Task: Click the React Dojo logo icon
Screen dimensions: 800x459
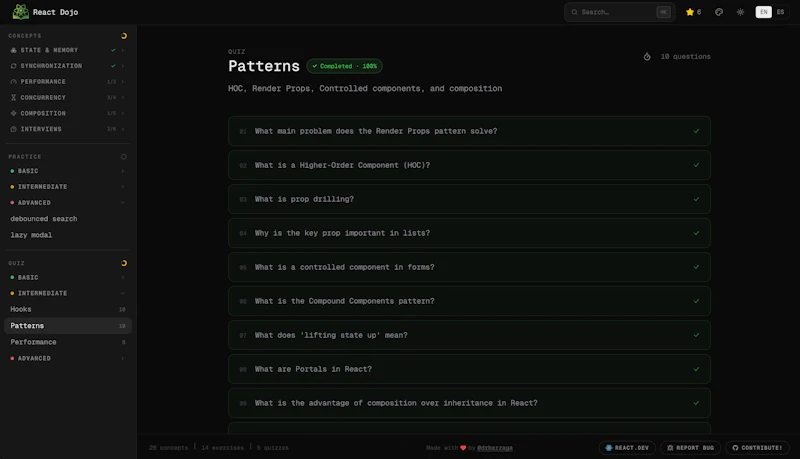Action: pyautogui.click(x=20, y=12)
